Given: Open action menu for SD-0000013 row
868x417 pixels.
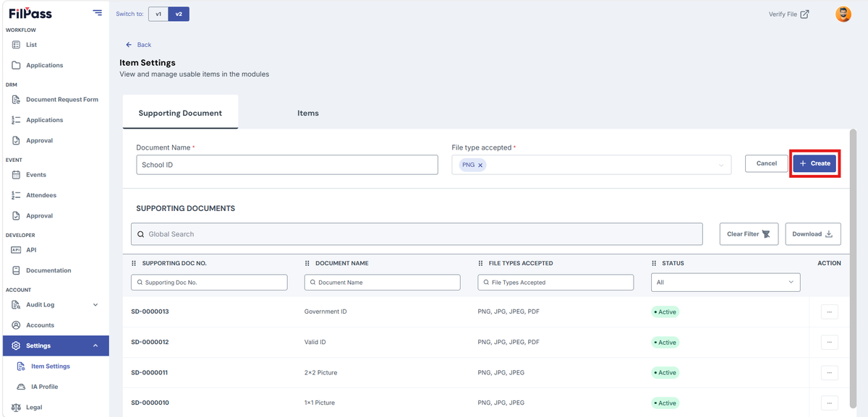Looking at the screenshot, I should 829,312.
